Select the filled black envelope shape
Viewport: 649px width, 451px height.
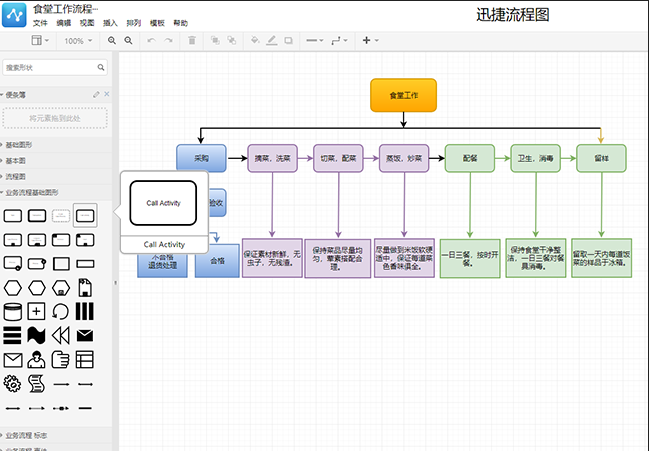[85, 336]
